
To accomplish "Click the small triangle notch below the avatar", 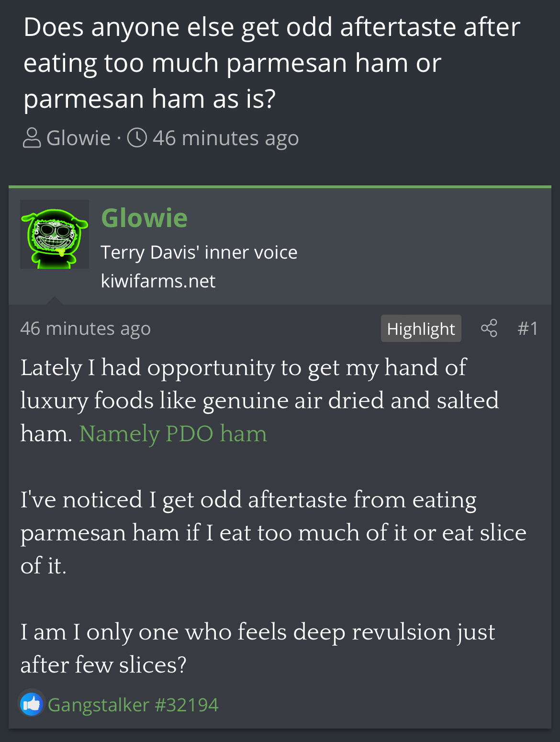I will [x=55, y=300].
